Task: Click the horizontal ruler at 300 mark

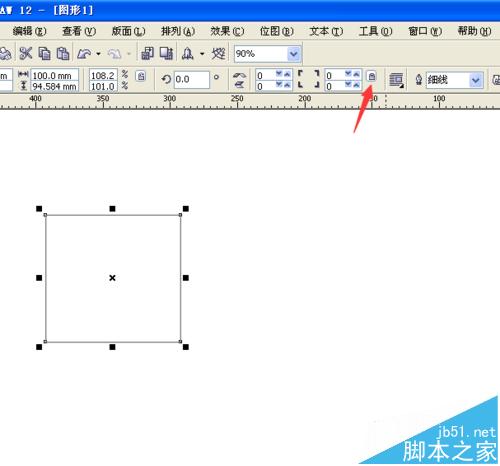Action: 170,99
